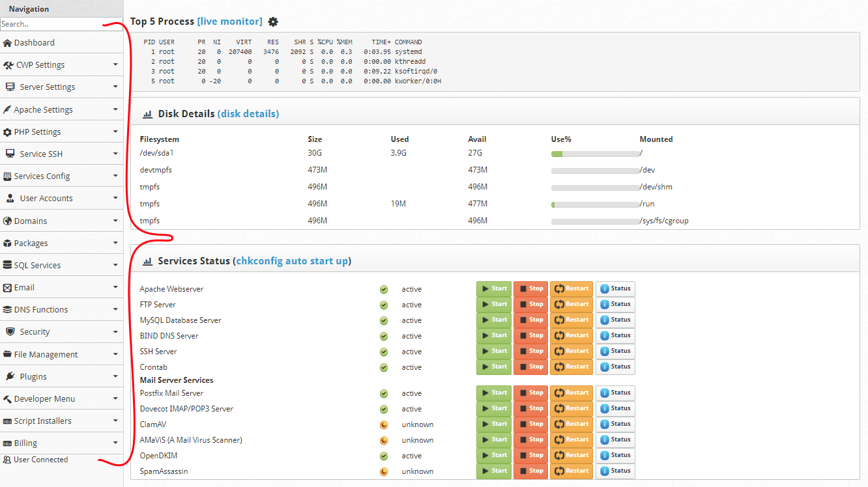This screenshot has width=868, height=487.
Task: Click the /run usage progress bar
Action: pyautogui.click(x=596, y=204)
